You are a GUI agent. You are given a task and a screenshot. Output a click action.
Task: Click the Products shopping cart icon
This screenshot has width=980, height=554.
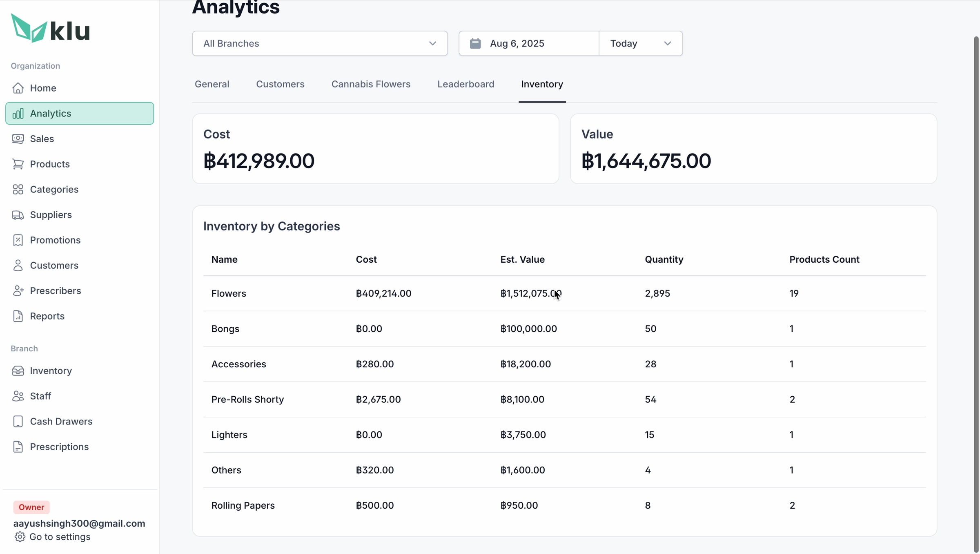tap(18, 164)
